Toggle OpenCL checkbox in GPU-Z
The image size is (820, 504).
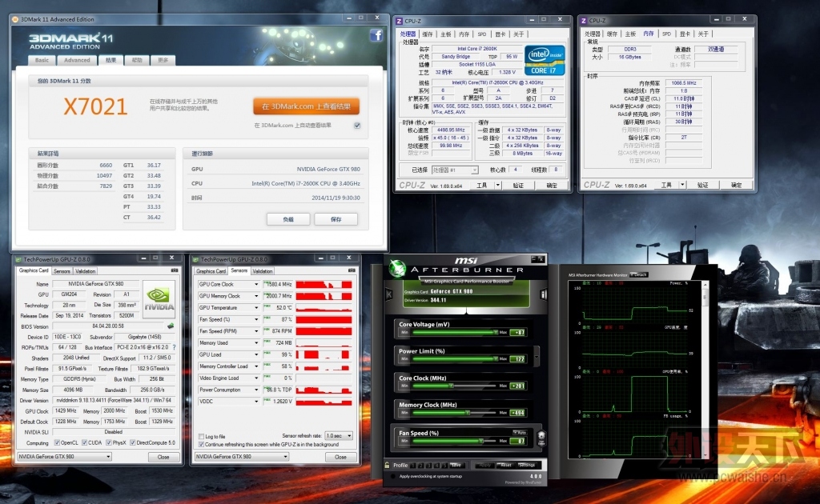(x=57, y=443)
